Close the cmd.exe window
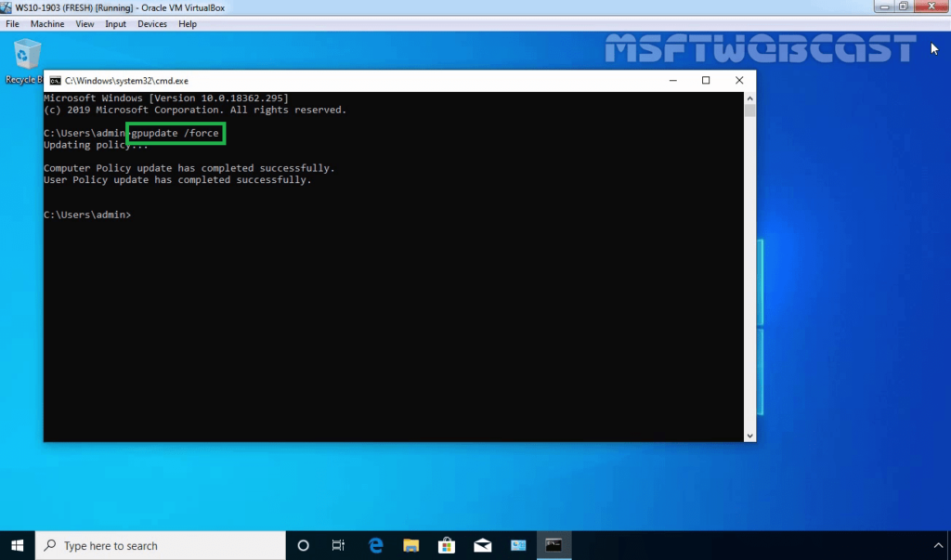Viewport: 951px width, 560px height. coord(739,80)
